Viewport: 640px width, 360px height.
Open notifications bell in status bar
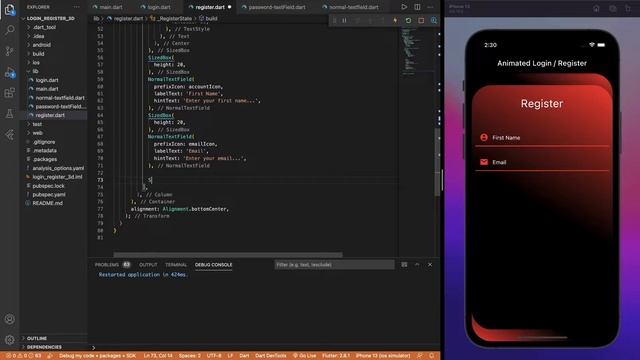click(x=432, y=356)
